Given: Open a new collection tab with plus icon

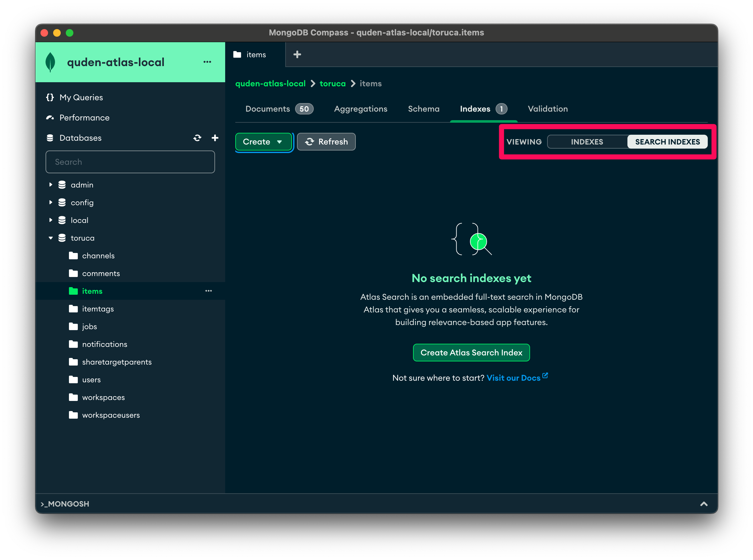Looking at the screenshot, I should pos(297,54).
